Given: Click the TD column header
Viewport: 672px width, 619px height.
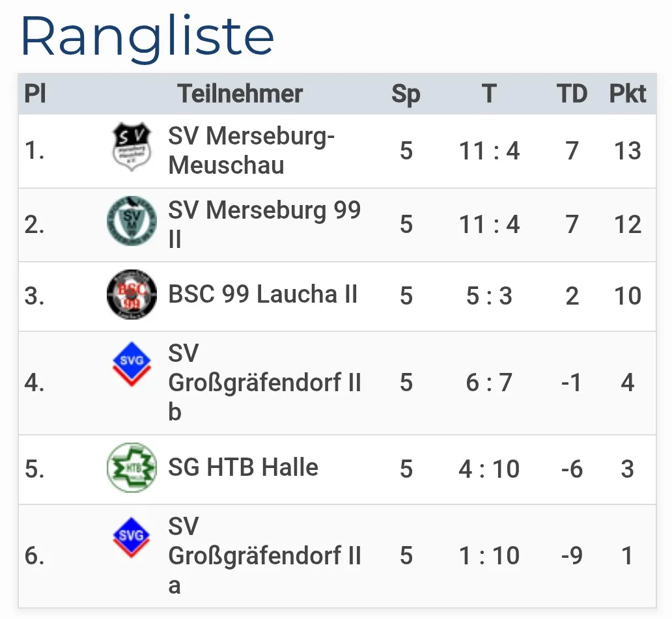Looking at the screenshot, I should (x=572, y=94).
